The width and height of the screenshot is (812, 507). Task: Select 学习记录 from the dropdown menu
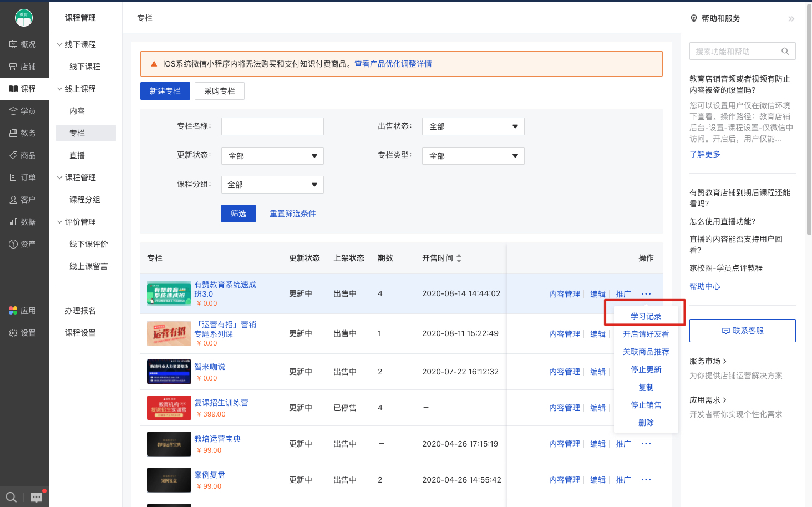(x=646, y=316)
